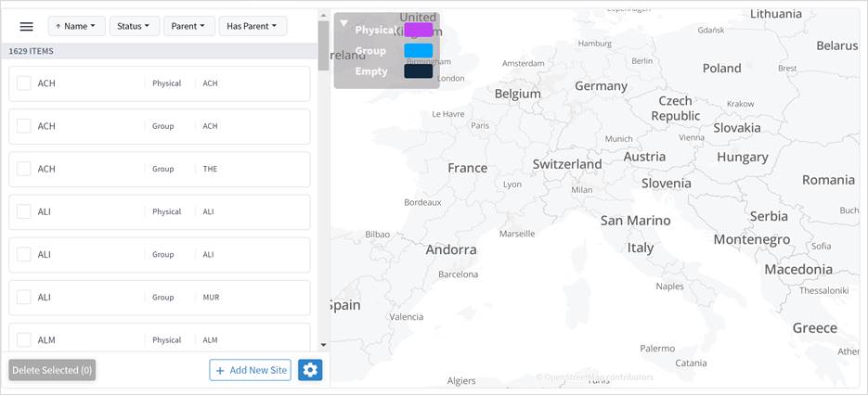Click the blue Group legend swatch
868x395 pixels.
coord(419,51)
